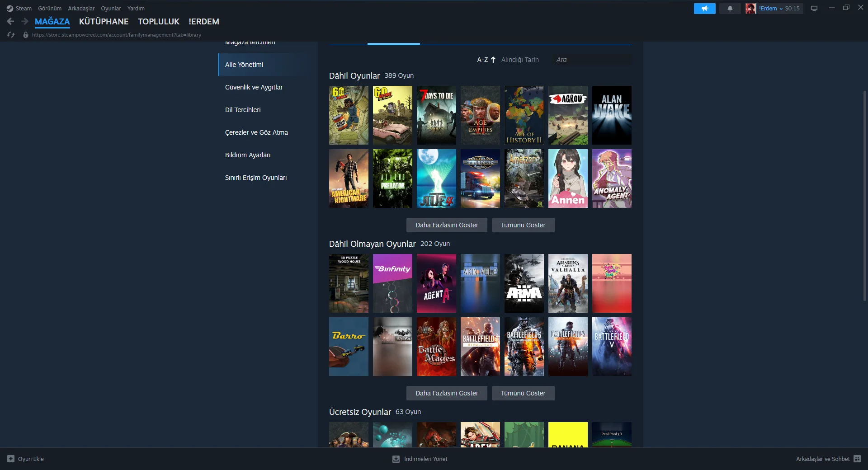The image size is (868, 470).
Task: Select the 3D Puzzle Wood House cover
Action: click(x=349, y=283)
